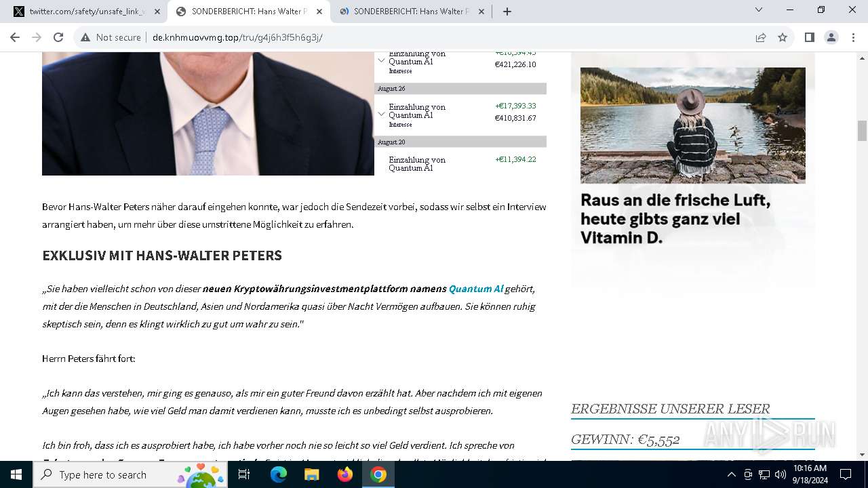Expand the August 26 deposit entry chevron

coord(381,114)
